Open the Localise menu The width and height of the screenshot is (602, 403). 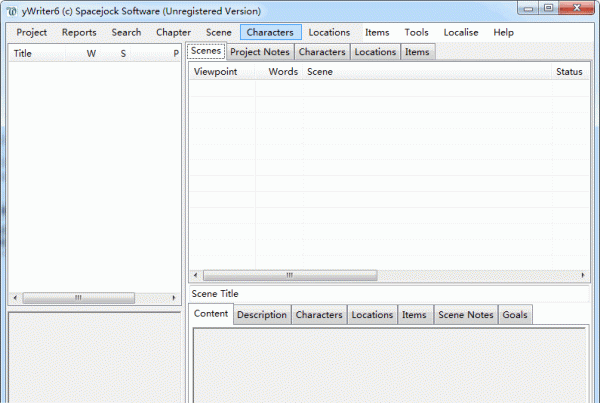coord(461,32)
